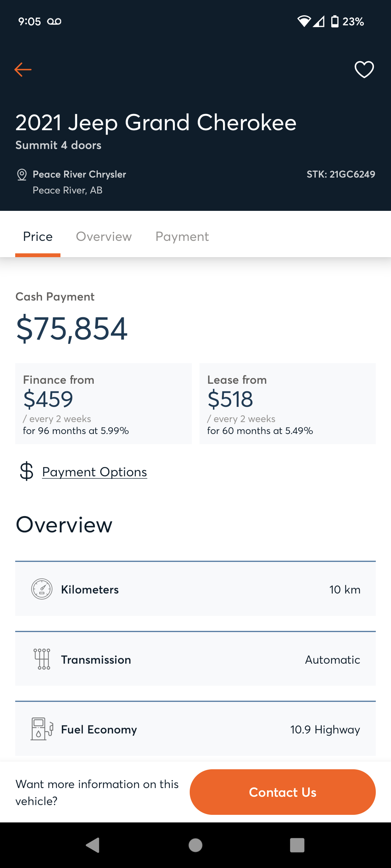
Task: Select the Finance from $459 card
Action: coord(104,404)
